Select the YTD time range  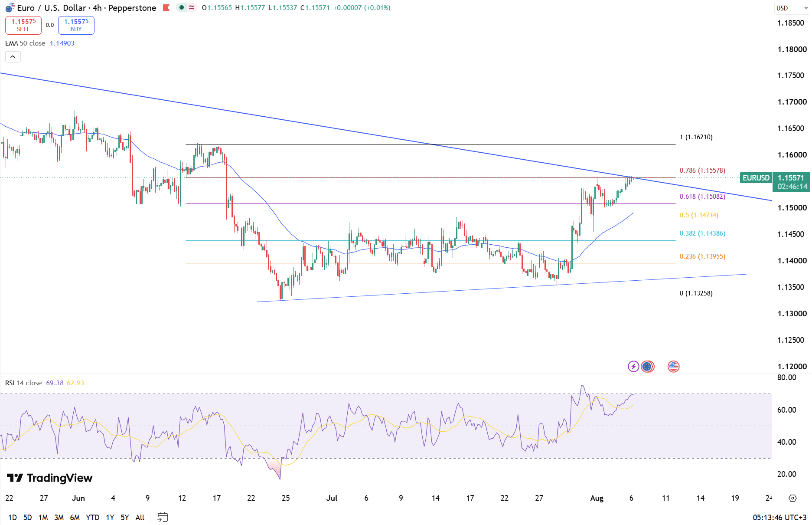(x=92, y=517)
